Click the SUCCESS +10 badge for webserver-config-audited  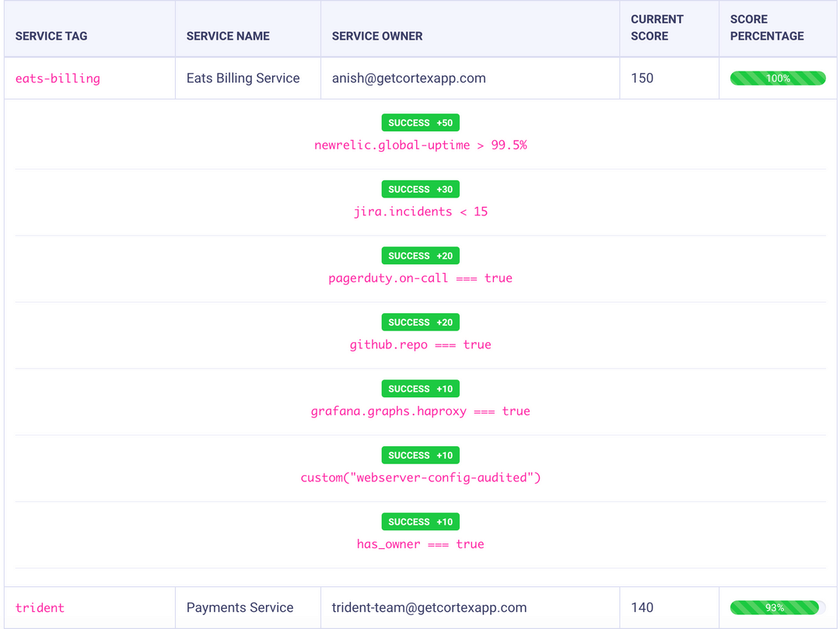click(420, 455)
